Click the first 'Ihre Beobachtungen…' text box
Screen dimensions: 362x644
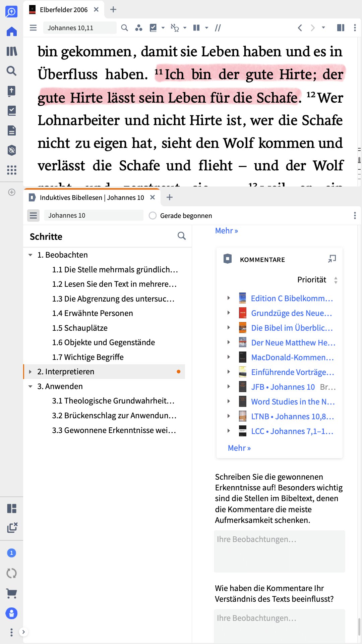click(x=280, y=551)
